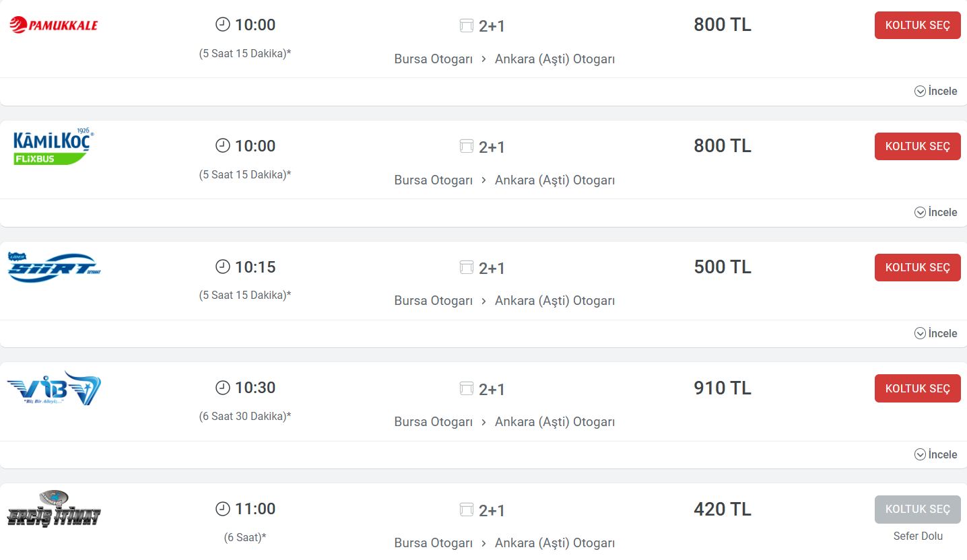Choose seat on Pamukkale 10:00 bus
Viewport: 967px width, 560px height.
coord(917,26)
